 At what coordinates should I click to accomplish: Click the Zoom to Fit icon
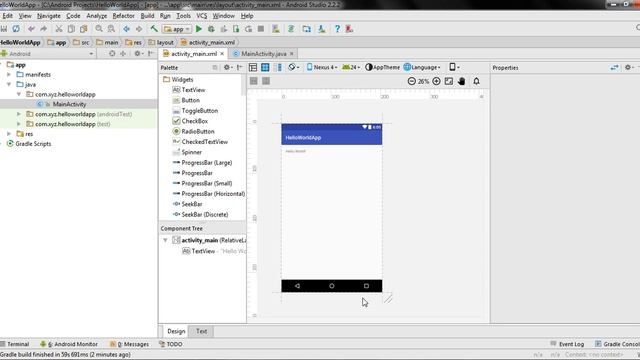pyautogui.click(x=449, y=81)
